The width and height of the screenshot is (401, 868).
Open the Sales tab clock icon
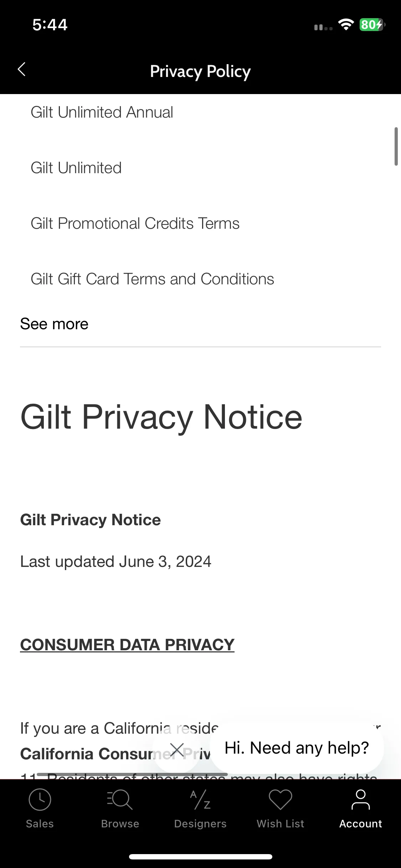pos(40,808)
